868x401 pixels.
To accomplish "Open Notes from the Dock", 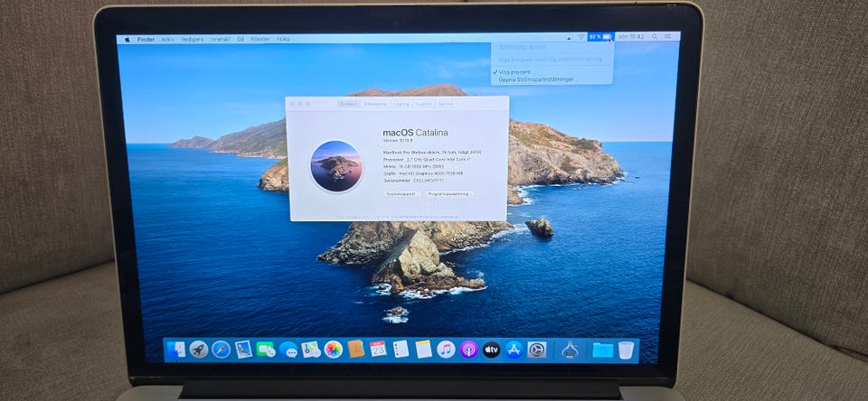I will click(423, 349).
